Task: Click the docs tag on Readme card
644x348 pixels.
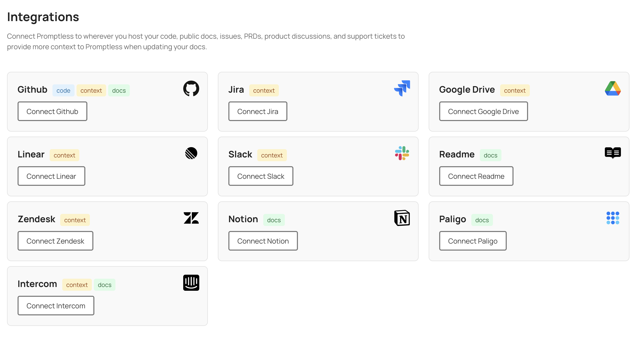Action: point(490,155)
